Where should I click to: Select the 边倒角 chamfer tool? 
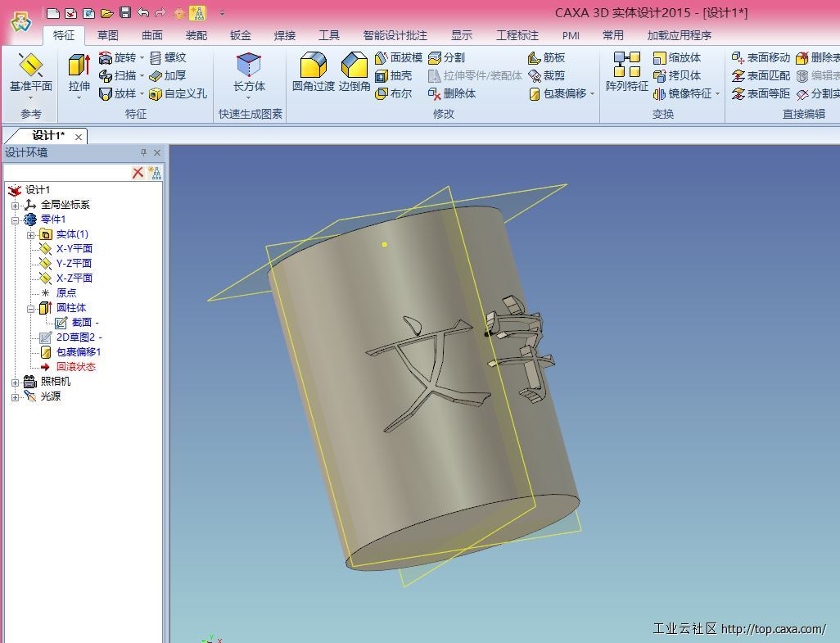coord(354,66)
